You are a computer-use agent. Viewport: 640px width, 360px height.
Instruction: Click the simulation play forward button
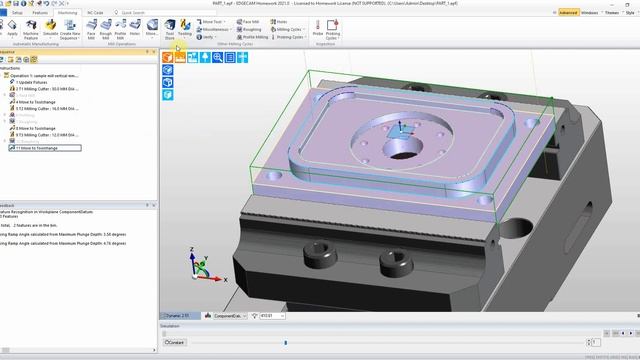pos(631,333)
